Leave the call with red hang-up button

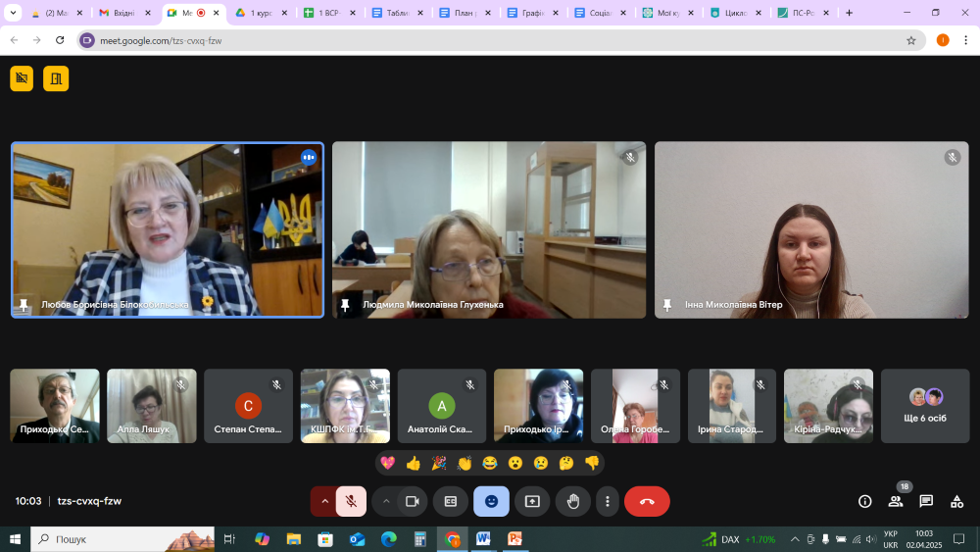[647, 501]
